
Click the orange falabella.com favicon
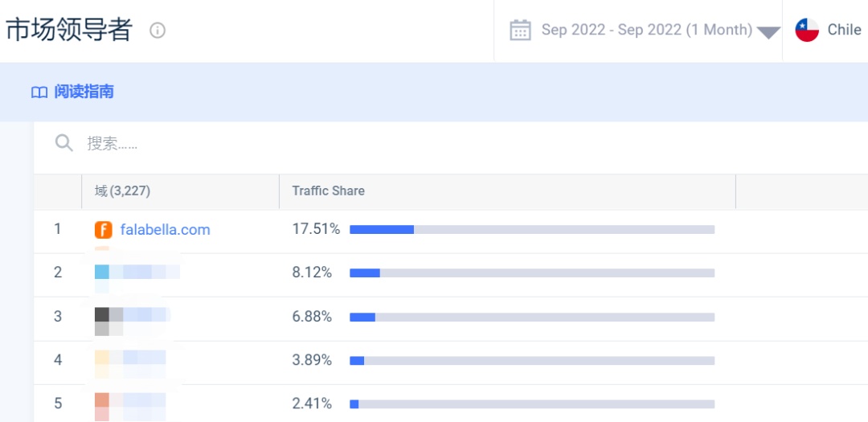tap(104, 230)
